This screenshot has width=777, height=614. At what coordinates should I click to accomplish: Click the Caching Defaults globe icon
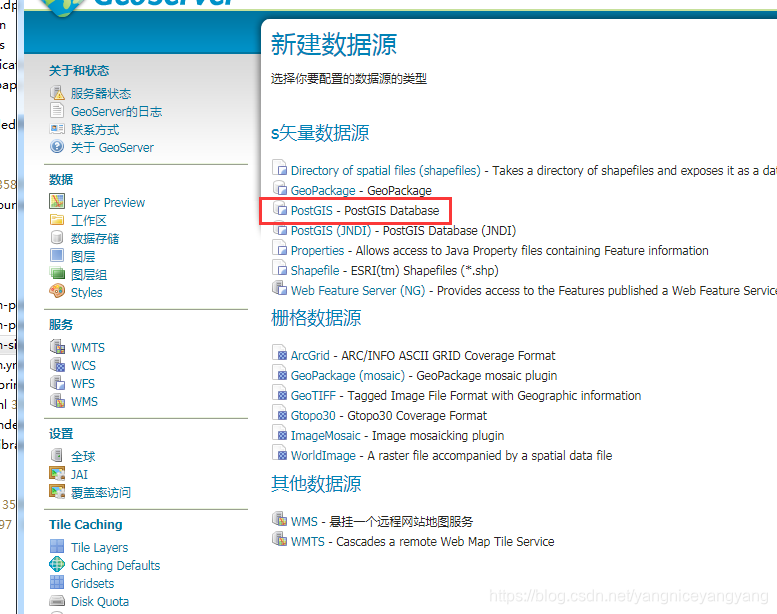(57, 564)
